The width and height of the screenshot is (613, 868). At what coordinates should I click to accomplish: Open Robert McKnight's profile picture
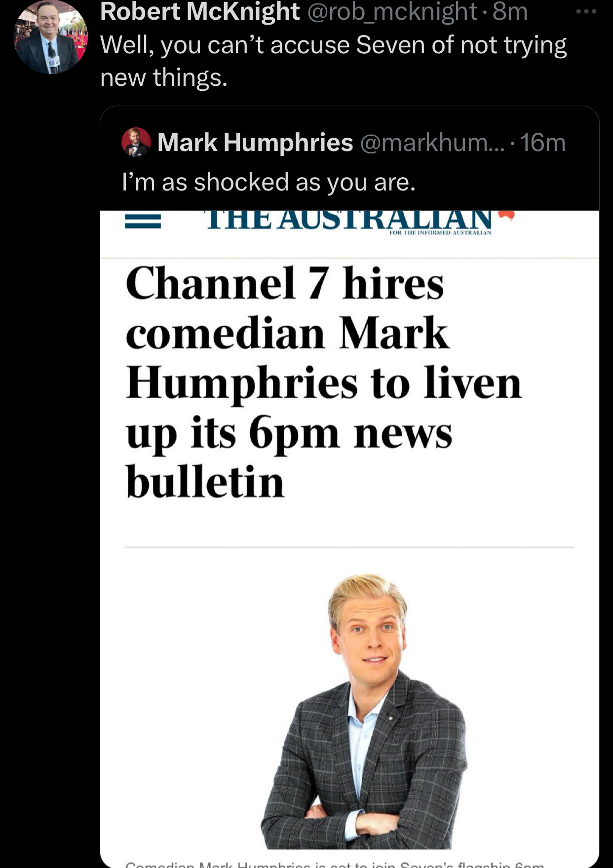pos(51,38)
